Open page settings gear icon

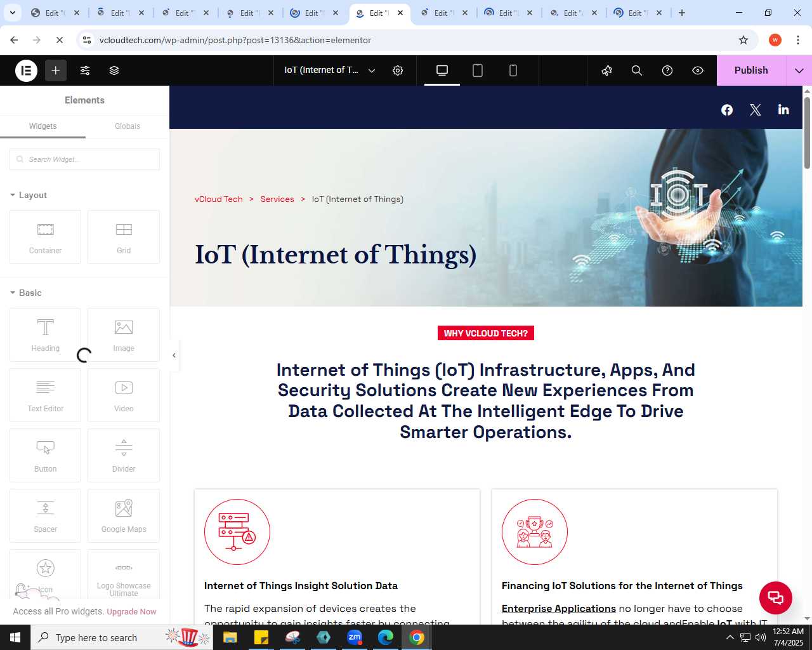click(x=398, y=70)
